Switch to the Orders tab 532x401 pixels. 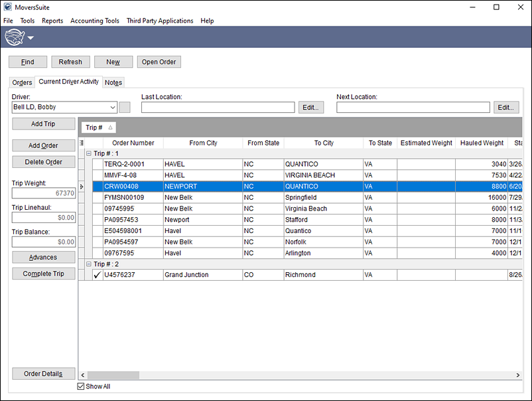click(x=21, y=82)
